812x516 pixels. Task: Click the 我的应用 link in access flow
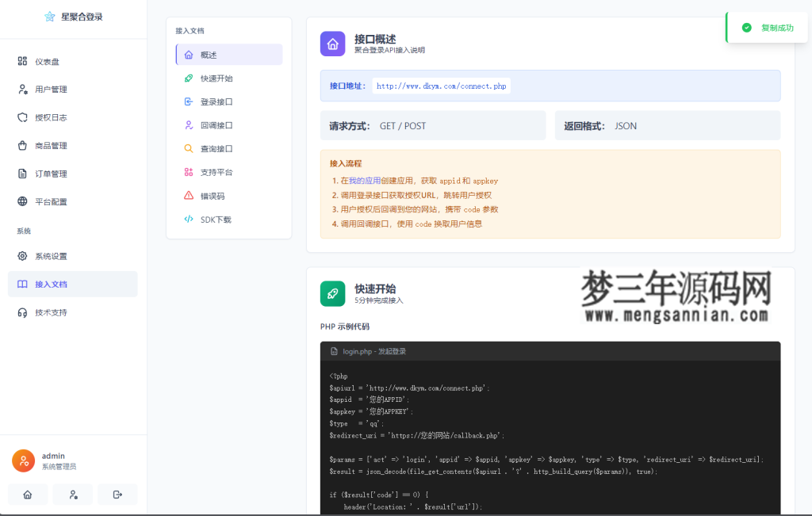pyautogui.click(x=369, y=179)
